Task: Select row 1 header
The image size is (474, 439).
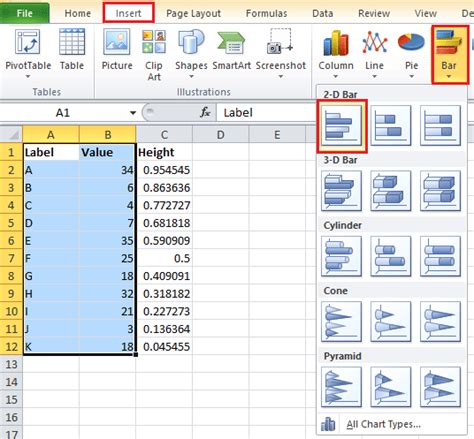Action: (11, 152)
